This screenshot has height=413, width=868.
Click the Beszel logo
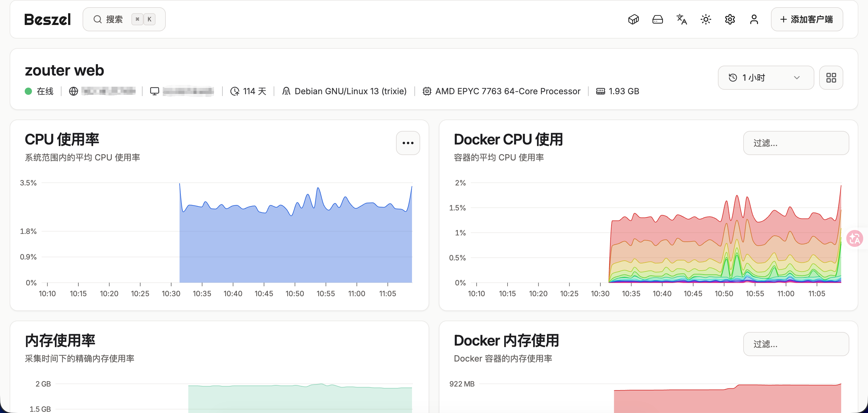point(48,20)
